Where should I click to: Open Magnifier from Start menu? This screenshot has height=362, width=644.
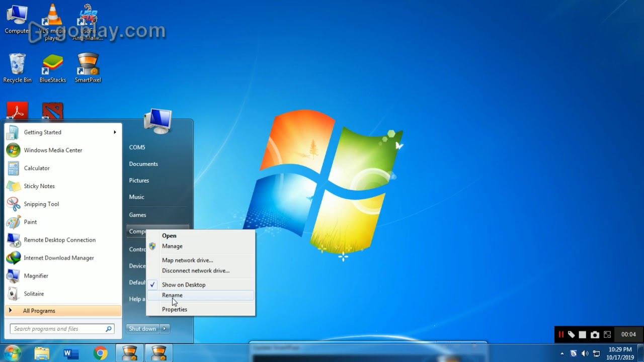point(63,276)
